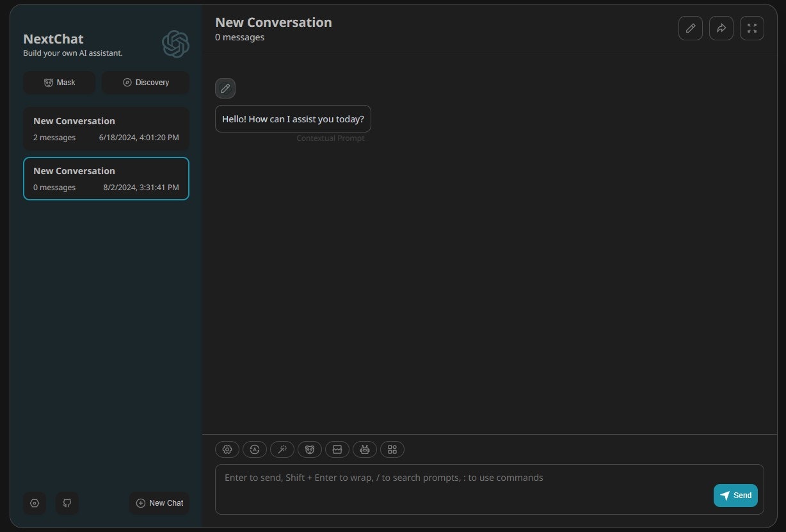Screen dimensions: 786x532
Task: Toggle fullscreen mode for the chat
Action: pos(751,28)
